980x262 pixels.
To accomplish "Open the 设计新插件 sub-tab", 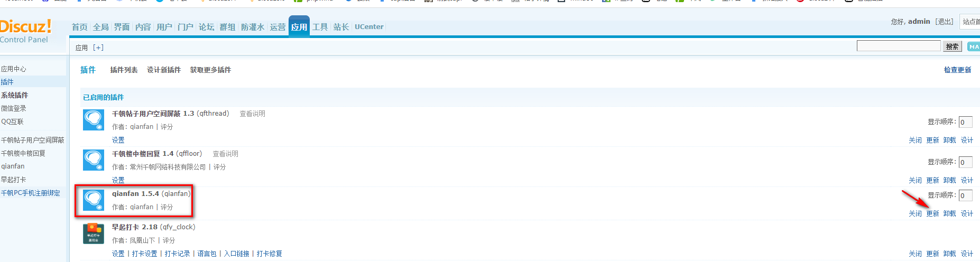I will [x=164, y=70].
